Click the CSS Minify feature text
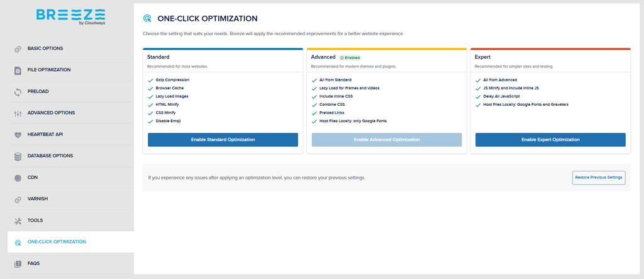This screenshot has height=279, width=644. [x=165, y=113]
